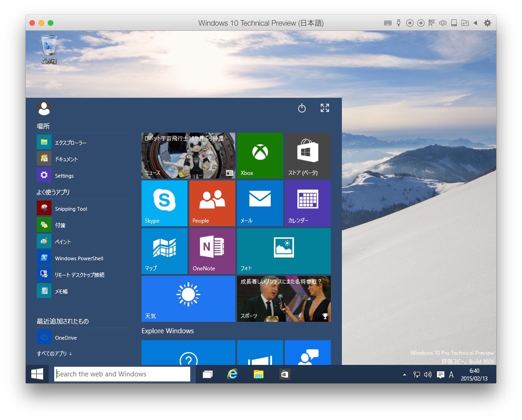522x420 pixels.
Task: Open the マップ maps tile
Action: coord(165,251)
